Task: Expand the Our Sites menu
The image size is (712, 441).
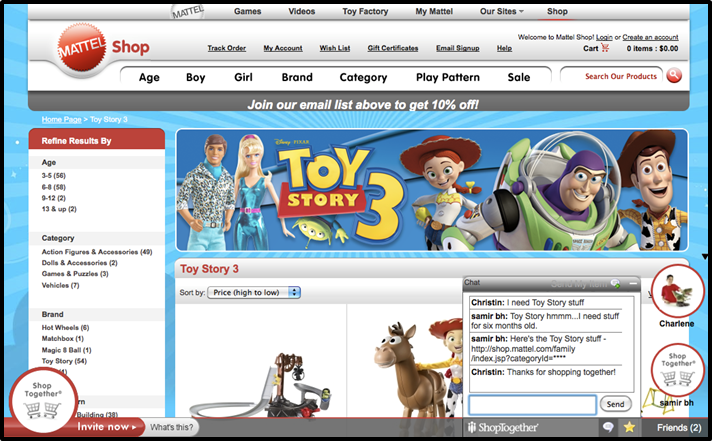Action: [501, 11]
